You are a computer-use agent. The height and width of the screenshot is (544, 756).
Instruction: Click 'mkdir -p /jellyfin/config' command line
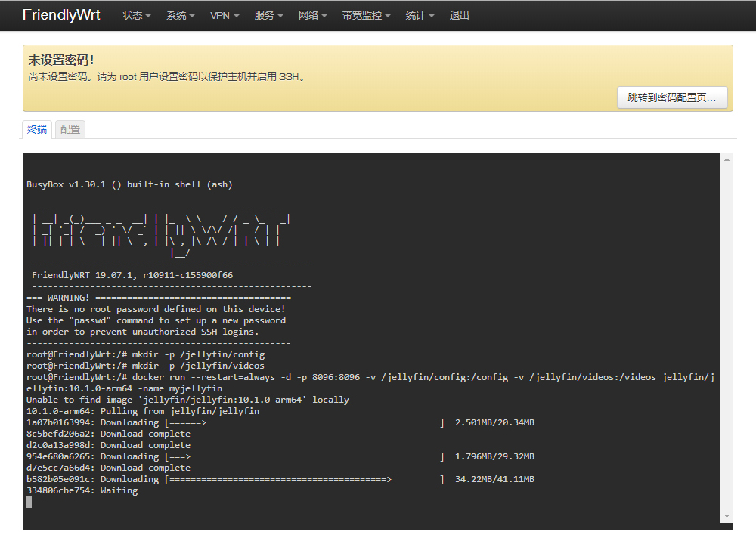point(146,354)
